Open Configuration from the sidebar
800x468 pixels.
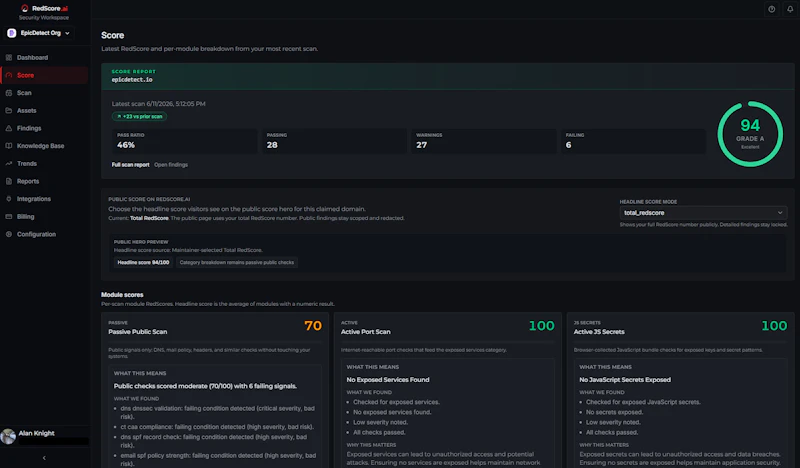44,234
